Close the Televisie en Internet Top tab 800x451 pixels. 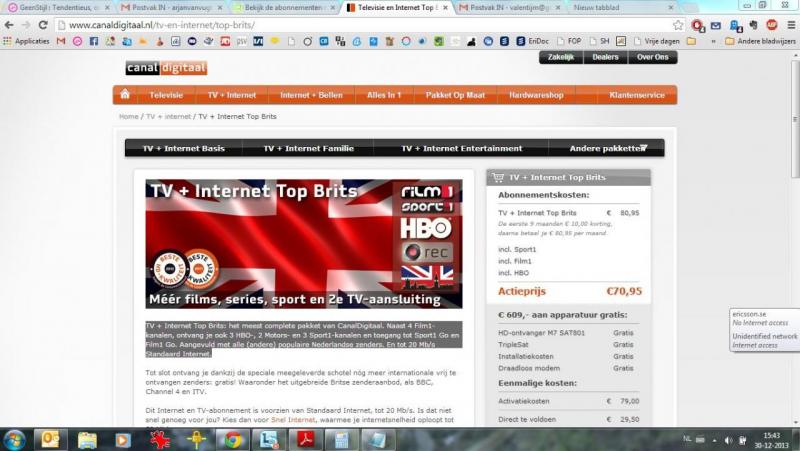coord(445,8)
